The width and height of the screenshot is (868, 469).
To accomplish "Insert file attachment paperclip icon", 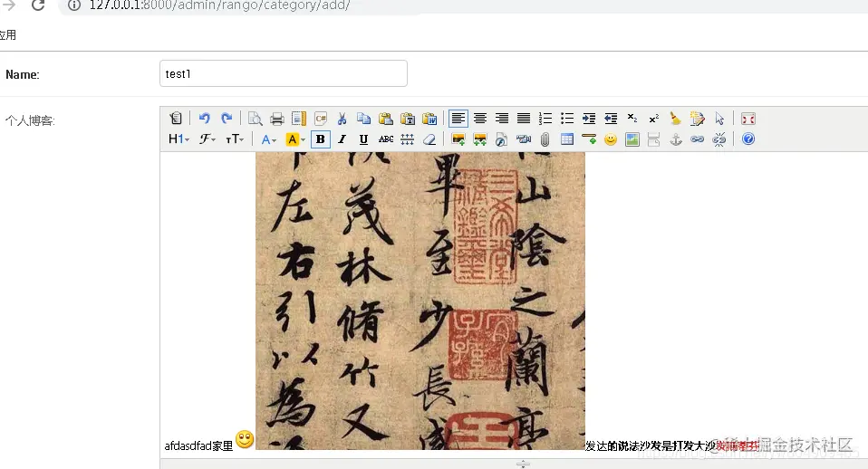I will [545, 139].
